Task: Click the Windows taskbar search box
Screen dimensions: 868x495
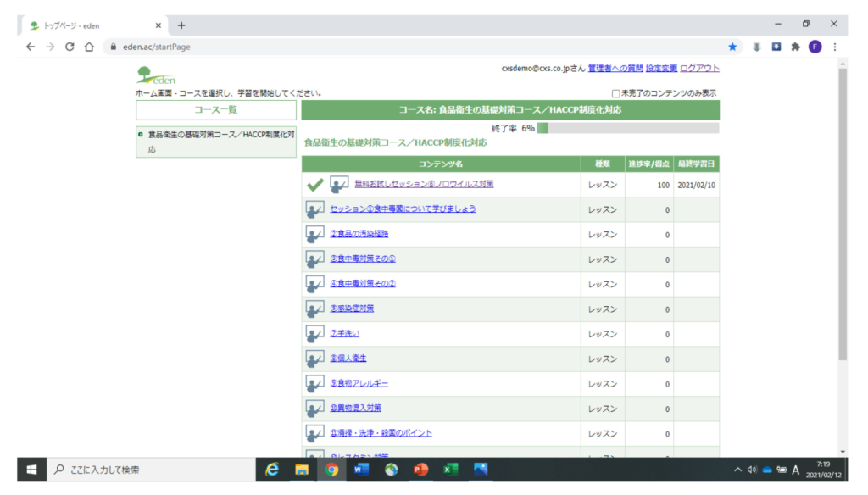Action: pos(148,470)
